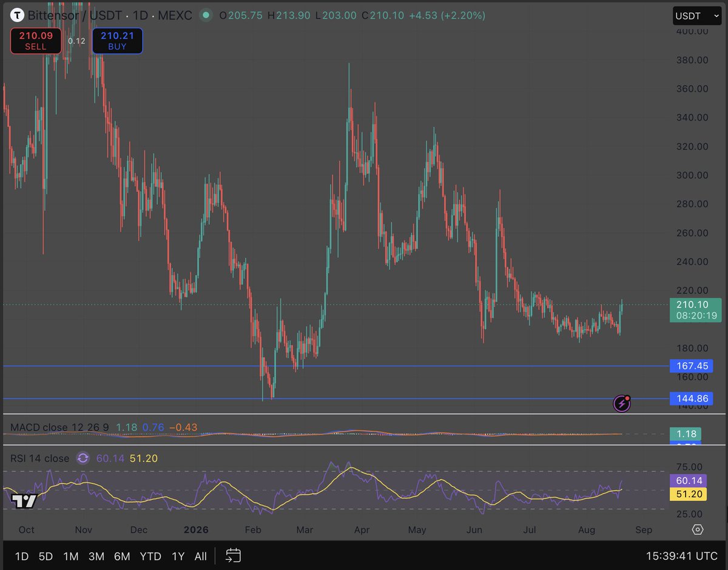Click the Sep label on time axis
728x570 pixels.
pos(644,529)
